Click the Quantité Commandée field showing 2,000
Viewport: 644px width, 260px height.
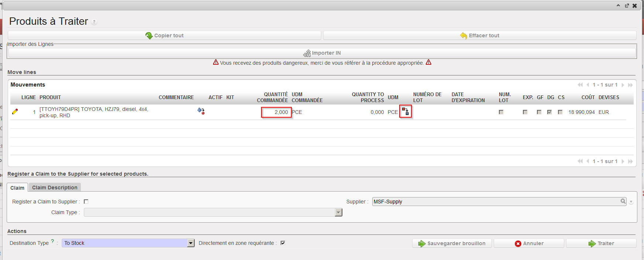click(x=276, y=112)
